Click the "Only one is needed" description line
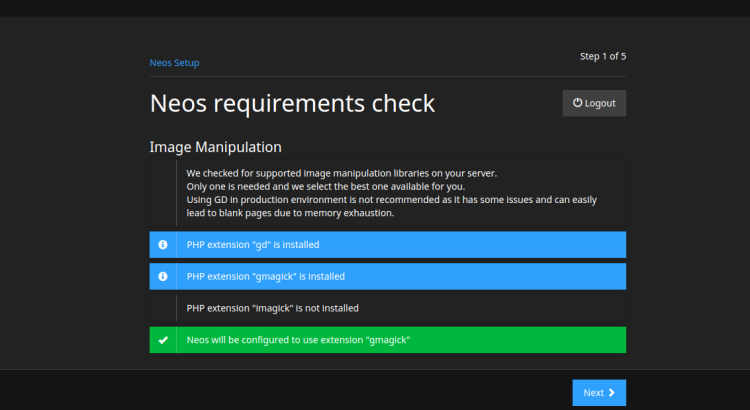The image size is (750, 410). coord(325,186)
